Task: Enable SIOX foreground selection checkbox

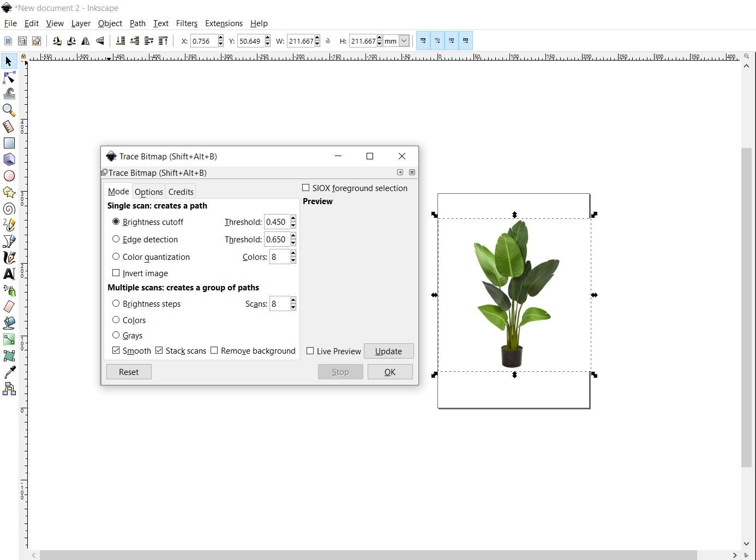Action: (305, 188)
